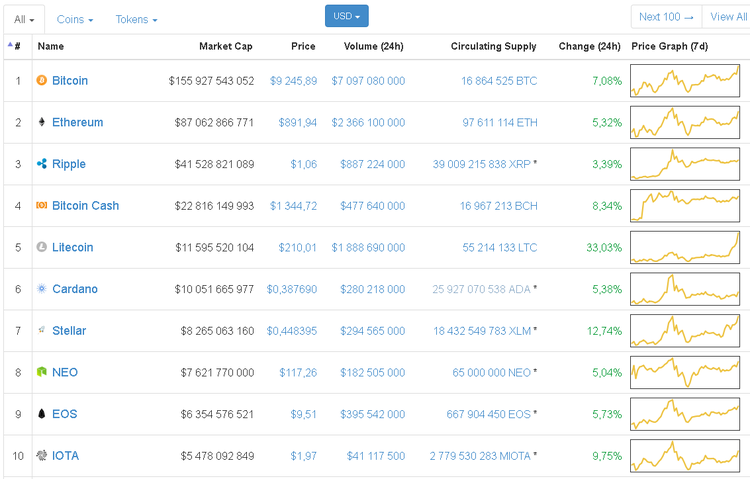Screen dimensions: 750x479
Task: Open the Stellar link
Action: click(x=69, y=331)
